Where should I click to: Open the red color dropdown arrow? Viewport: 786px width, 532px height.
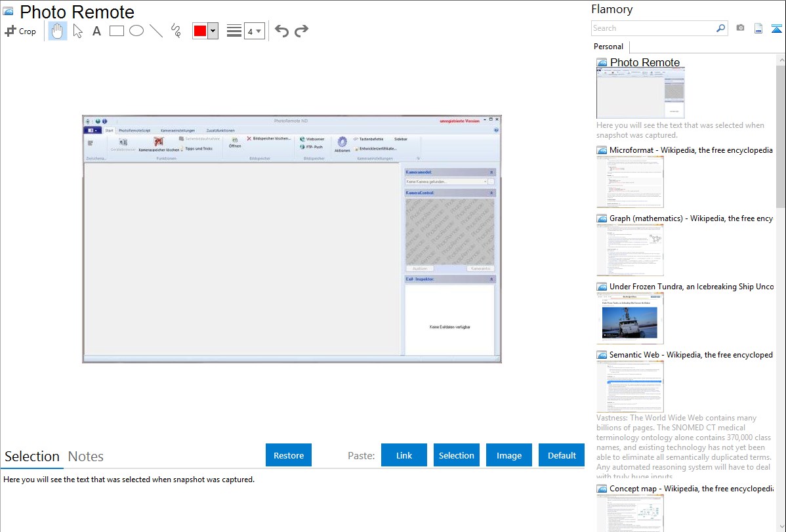tap(213, 31)
